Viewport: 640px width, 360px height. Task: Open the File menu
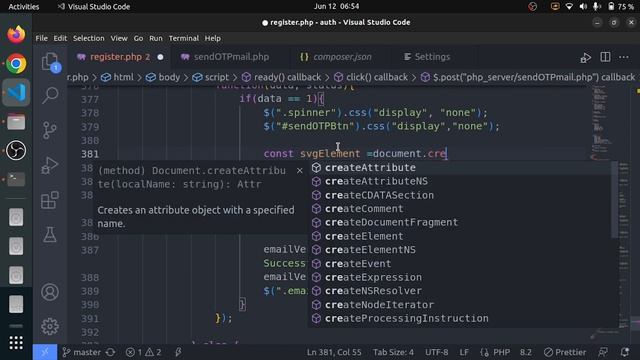click(x=42, y=38)
